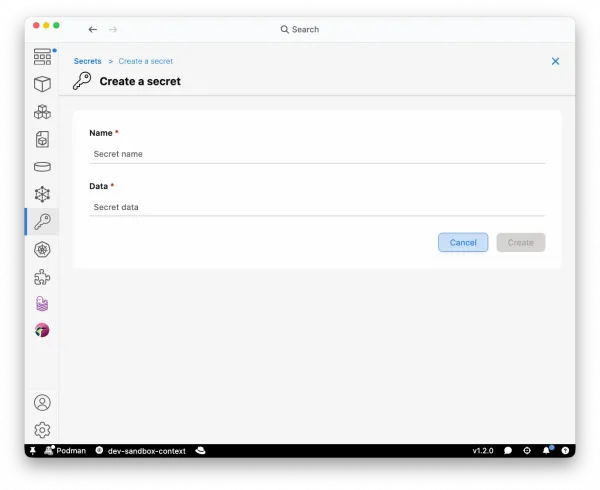Open the troubleshooting target icon in status bar
The width and height of the screenshot is (600, 490).
[x=527, y=451]
